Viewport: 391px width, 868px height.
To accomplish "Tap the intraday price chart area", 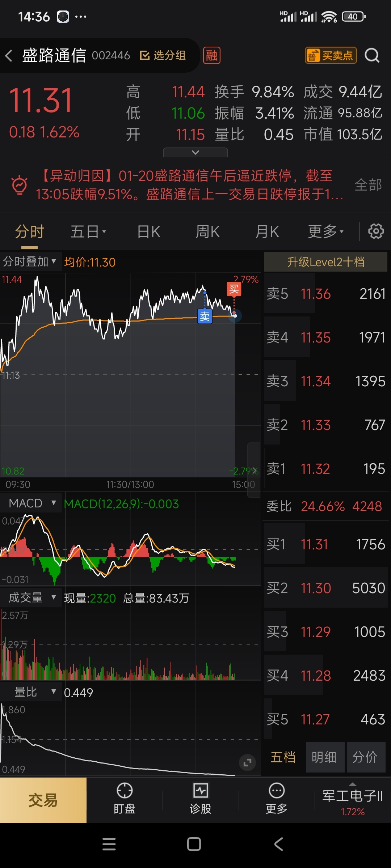I will point(130,375).
